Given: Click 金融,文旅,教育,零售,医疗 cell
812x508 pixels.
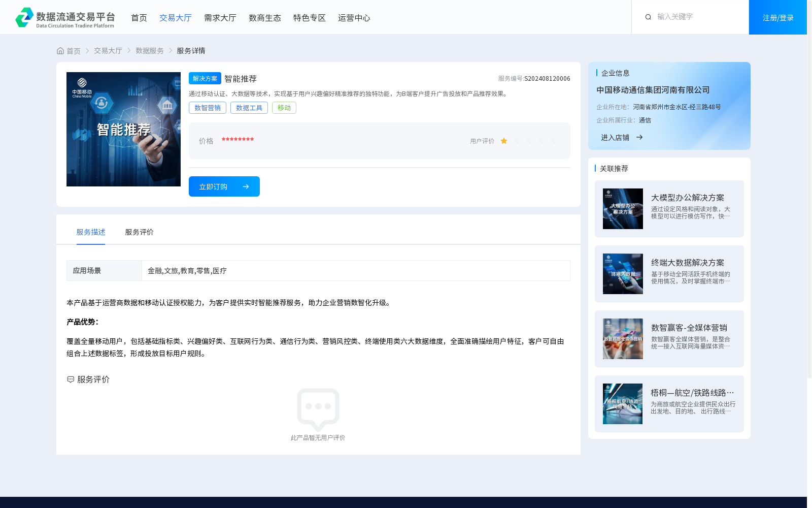Looking at the screenshot, I should pos(356,271).
